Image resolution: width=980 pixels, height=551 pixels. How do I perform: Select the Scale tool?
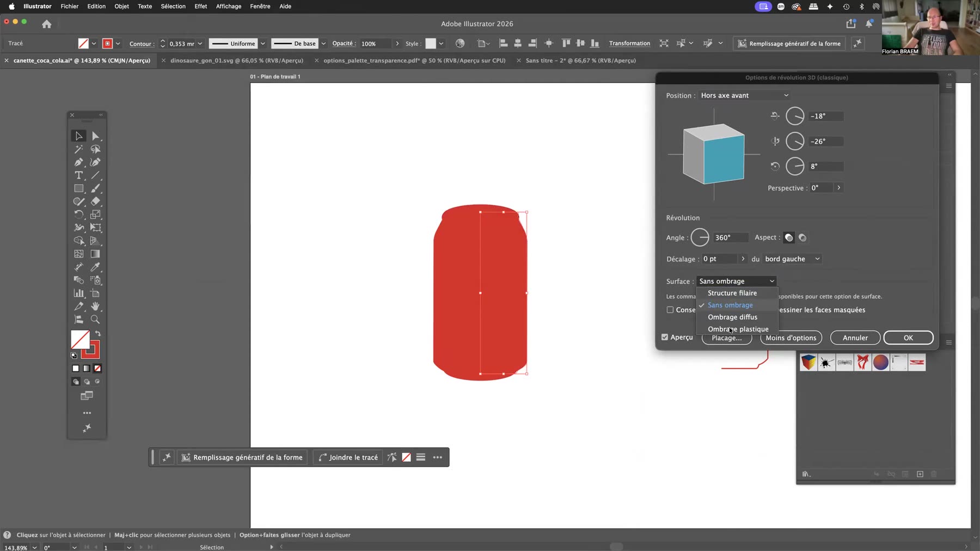96,215
